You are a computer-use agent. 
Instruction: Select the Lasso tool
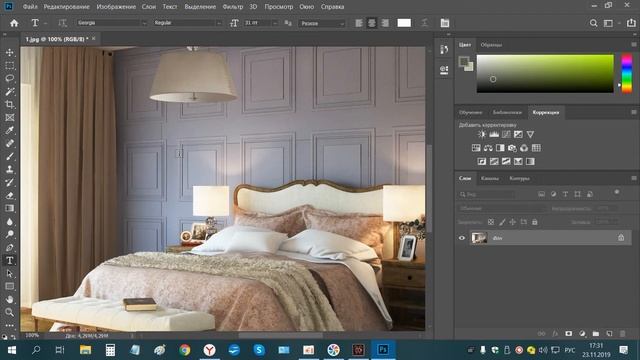pos(9,78)
